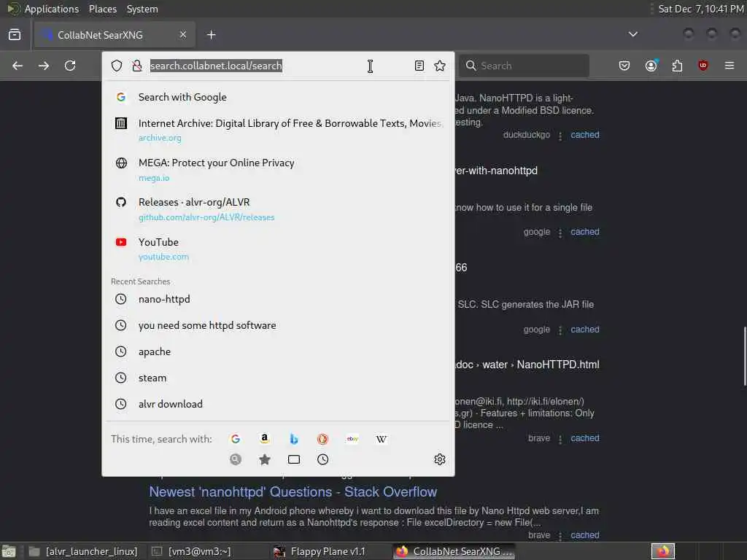Image resolution: width=747 pixels, height=560 pixels.
Task: Search this time with Amazon icon
Action: pos(265,439)
